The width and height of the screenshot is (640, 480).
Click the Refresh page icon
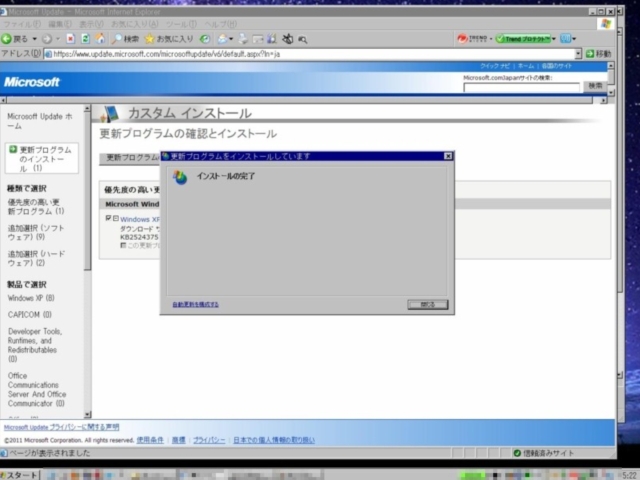[x=85, y=39]
